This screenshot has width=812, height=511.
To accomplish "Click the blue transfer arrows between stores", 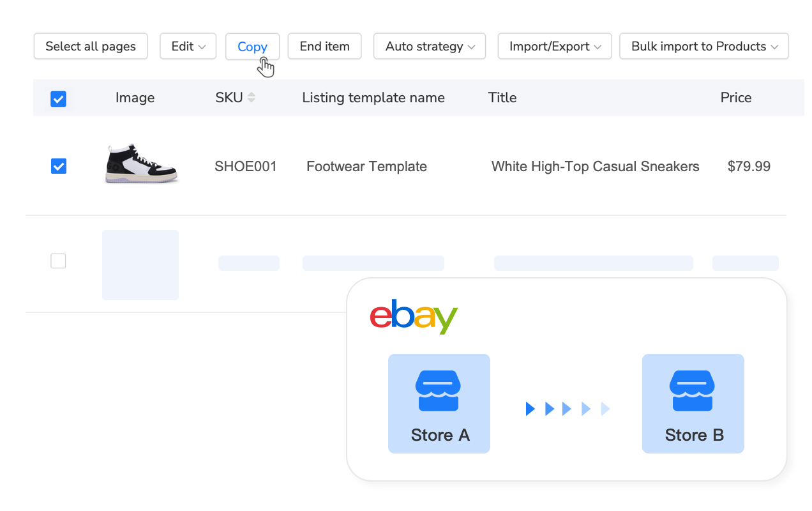I will pos(566,409).
